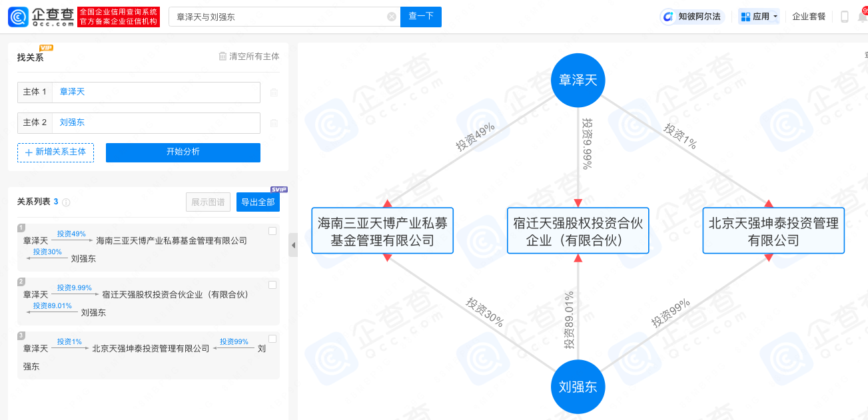868x420 pixels.
Task: Click the 投资49% edge label in graph
Action: (x=476, y=136)
